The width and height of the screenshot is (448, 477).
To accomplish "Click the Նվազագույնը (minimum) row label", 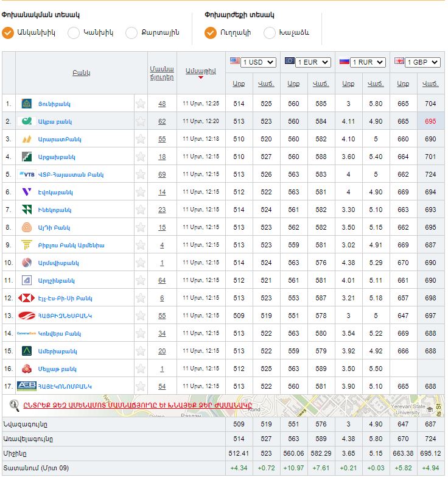I will pos(26,424).
